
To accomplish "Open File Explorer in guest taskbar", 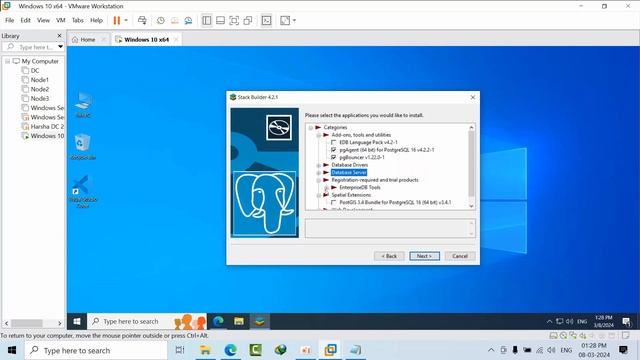I will pyautogui.click(x=239, y=322).
